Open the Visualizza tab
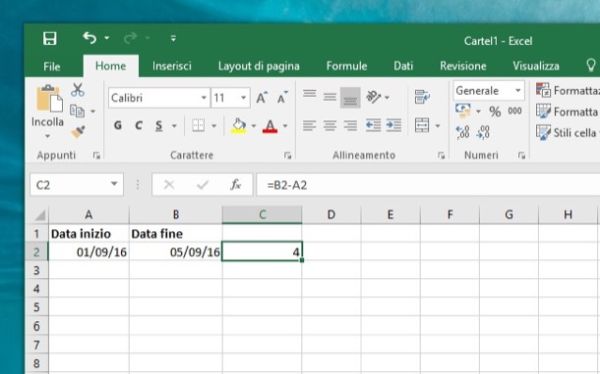This screenshot has height=374, width=600. pyautogui.click(x=536, y=66)
